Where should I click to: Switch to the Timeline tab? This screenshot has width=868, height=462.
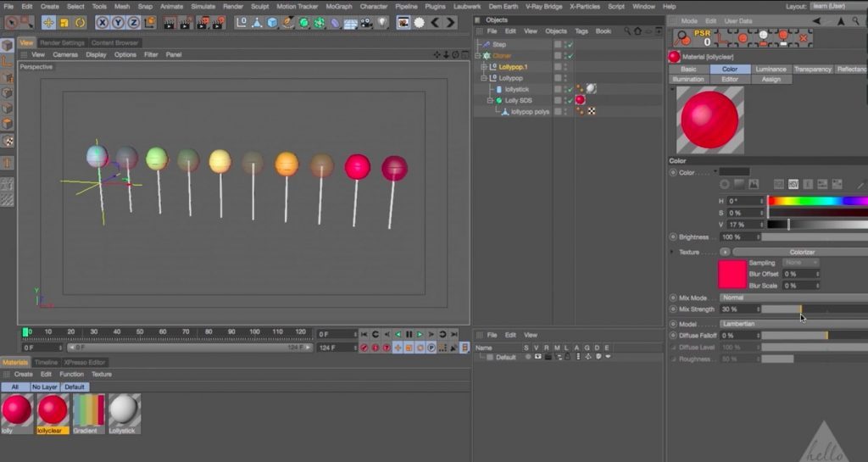[46, 363]
